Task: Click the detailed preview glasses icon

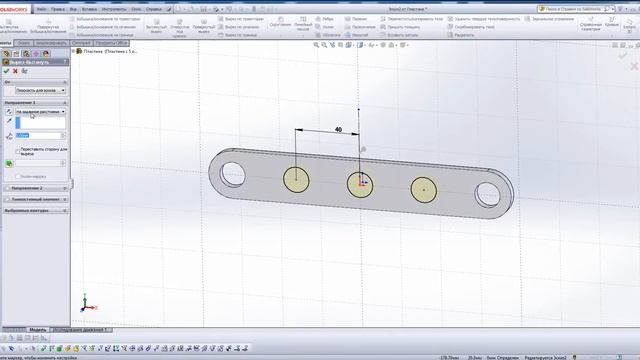Action: click(24, 71)
